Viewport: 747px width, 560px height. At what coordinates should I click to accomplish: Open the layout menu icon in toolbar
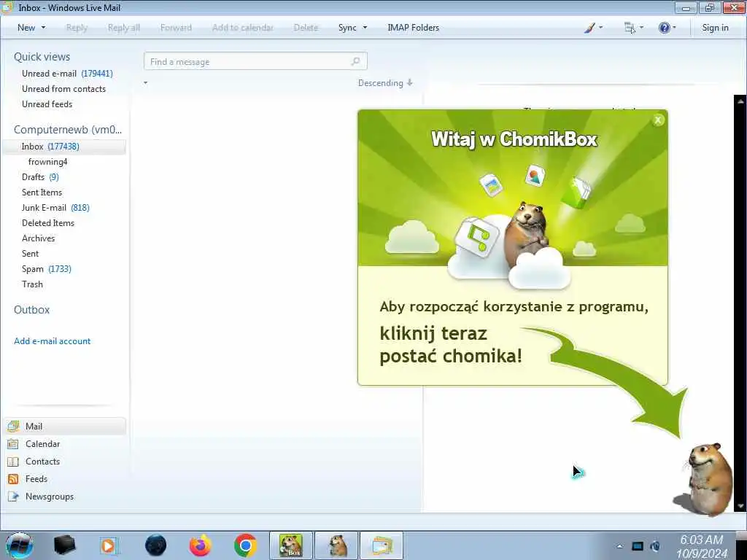[630, 28]
